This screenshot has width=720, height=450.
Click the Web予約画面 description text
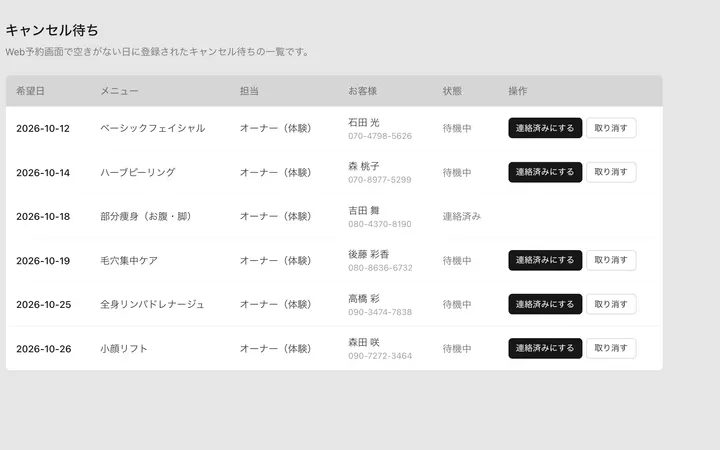pyautogui.click(x=158, y=52)
